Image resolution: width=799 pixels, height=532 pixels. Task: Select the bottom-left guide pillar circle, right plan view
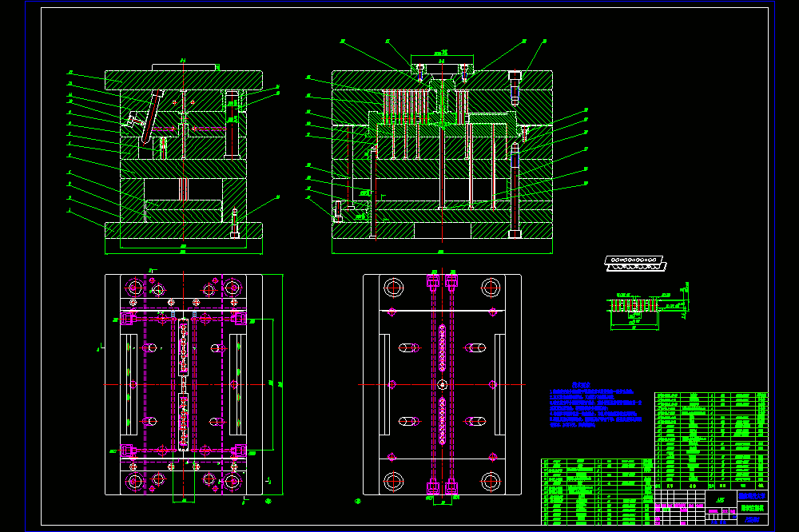393,481
